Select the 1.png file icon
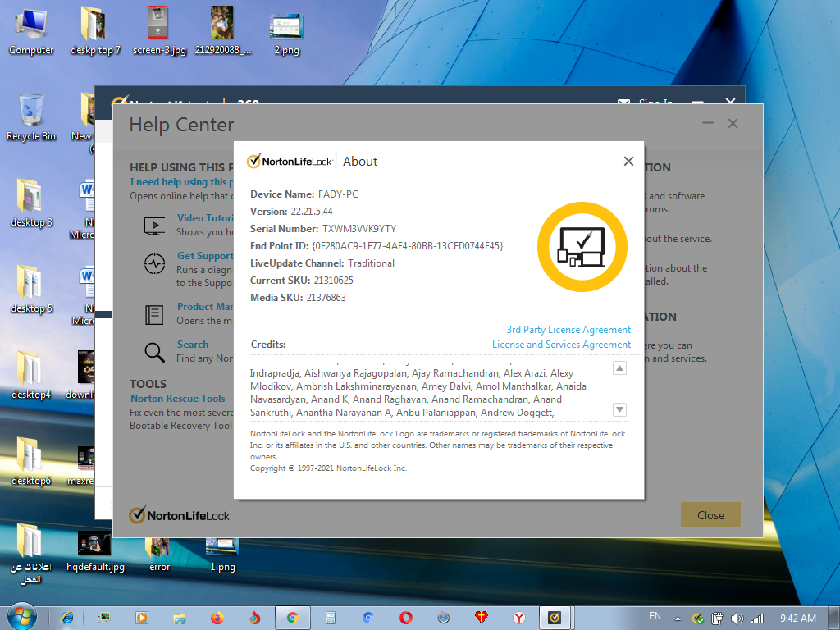The image size is (840, 630). click(x=222, y=555)
